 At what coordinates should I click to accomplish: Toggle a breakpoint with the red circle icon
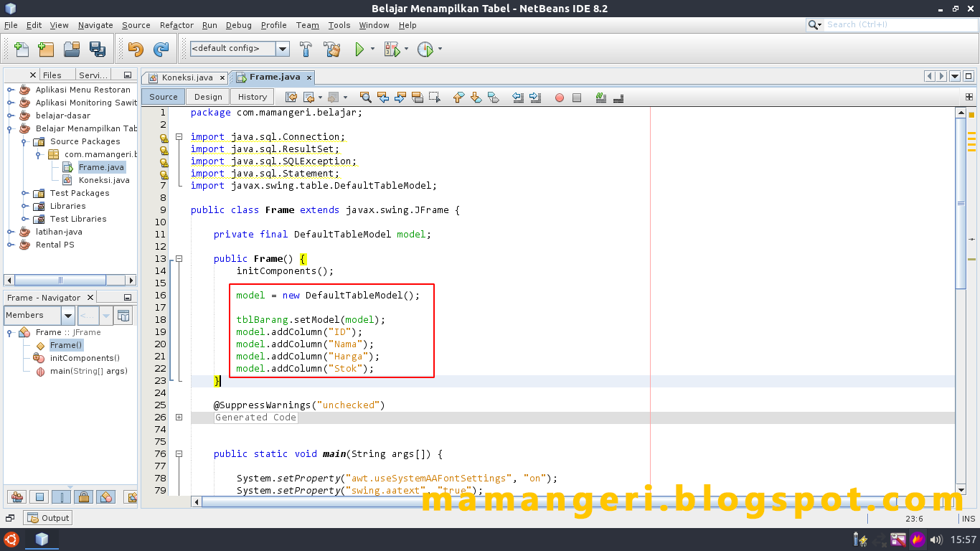click(x=559, y=97)
